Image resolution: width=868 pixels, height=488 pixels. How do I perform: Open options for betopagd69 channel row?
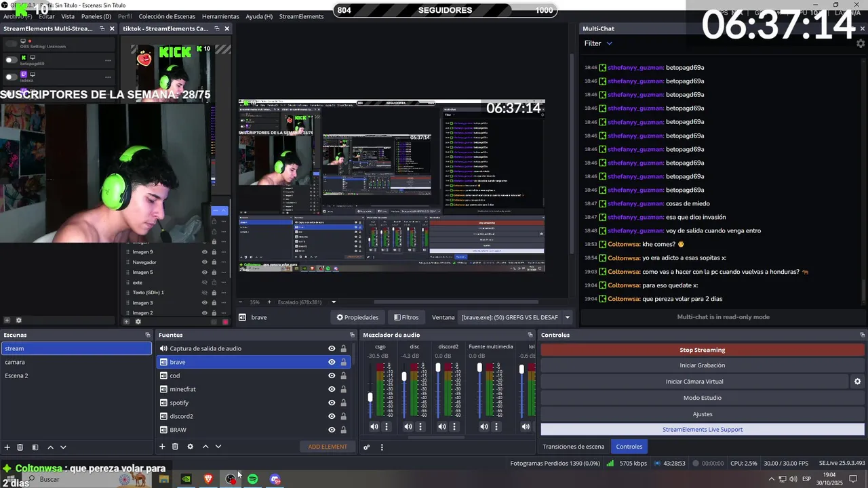108,60
